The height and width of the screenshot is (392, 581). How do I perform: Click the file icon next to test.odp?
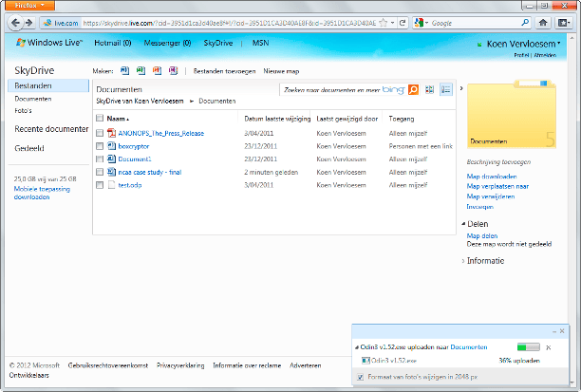click(111, 184)
